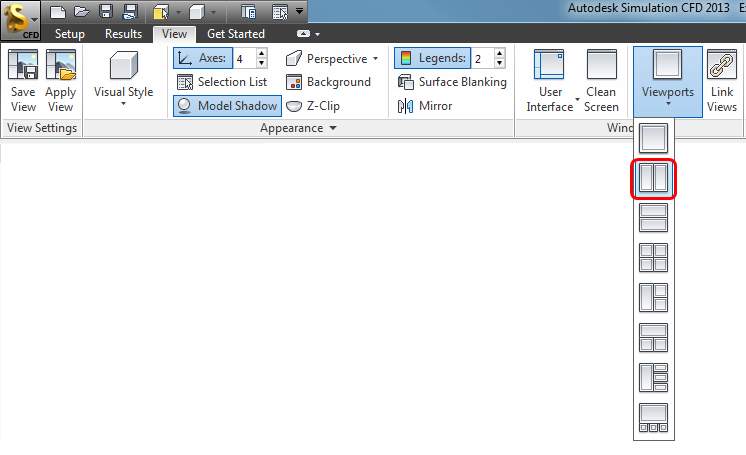
Task: Decrease the Axes size value
Action: (262, 63)
